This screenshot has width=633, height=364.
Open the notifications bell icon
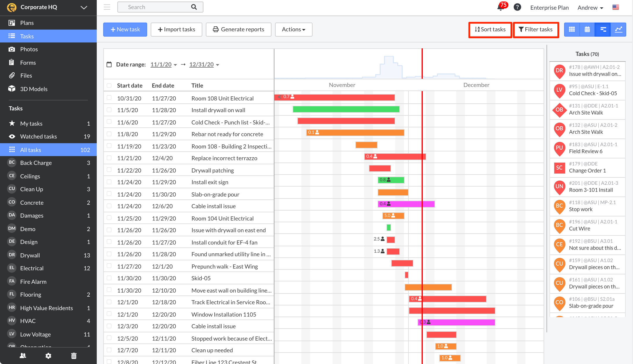(500, 7)
